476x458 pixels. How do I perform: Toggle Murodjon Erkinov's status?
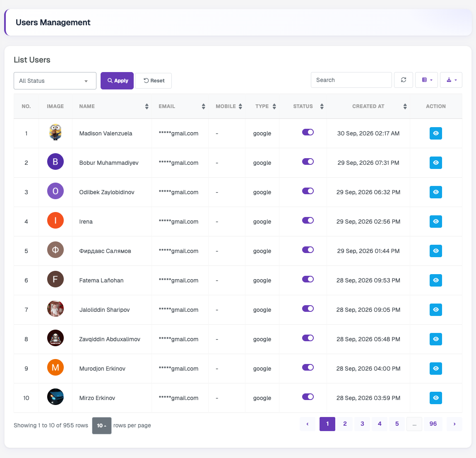(x=308, y=367)
